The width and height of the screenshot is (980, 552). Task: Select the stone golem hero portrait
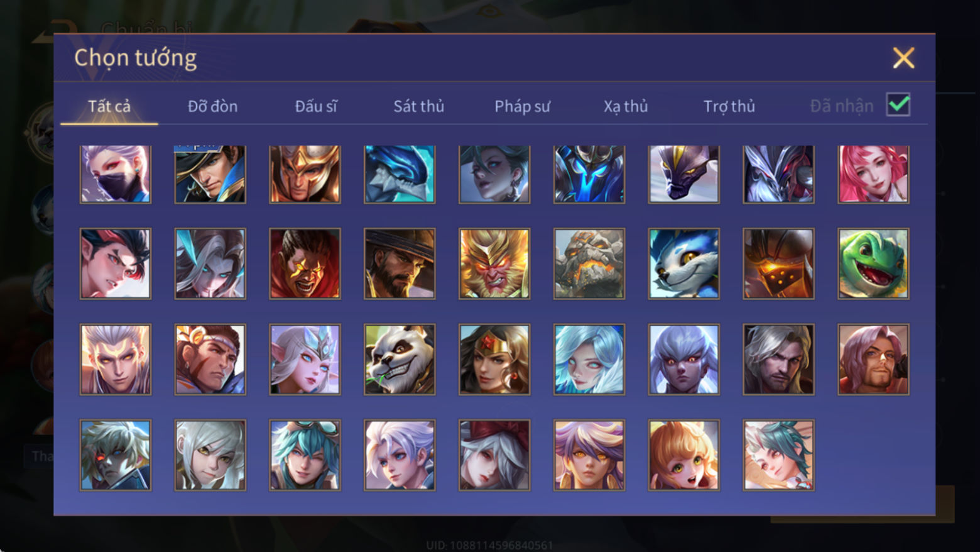coord(589,263)
